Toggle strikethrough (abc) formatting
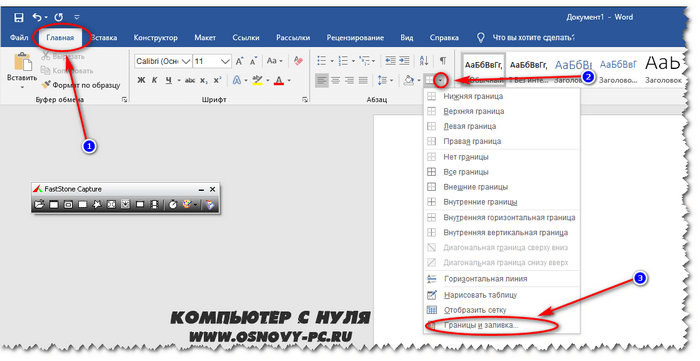The image size is (700, 361). (x=190, y=80)
